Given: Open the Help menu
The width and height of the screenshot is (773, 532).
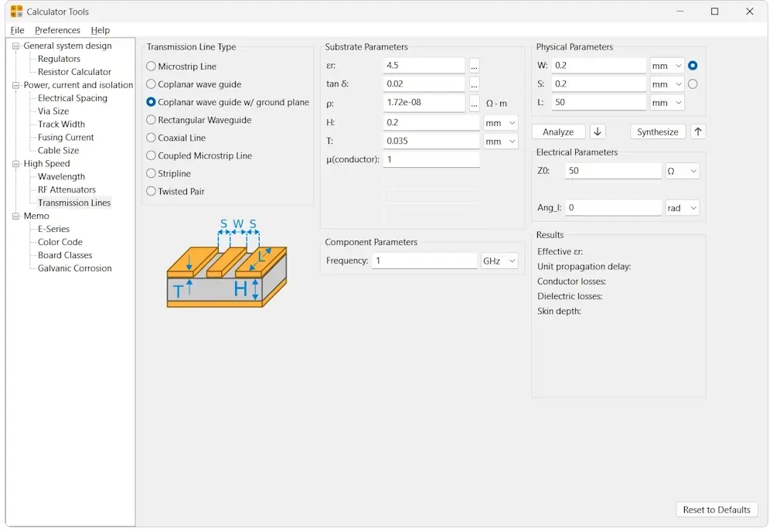Looking at the screenshot, I should pos(100,30).
